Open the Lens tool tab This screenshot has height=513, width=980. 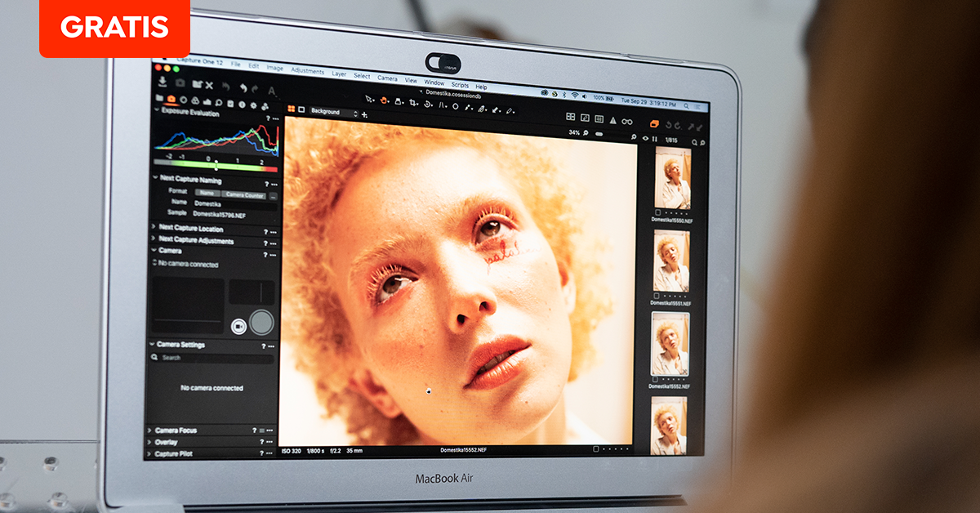(x=184, y=100)
